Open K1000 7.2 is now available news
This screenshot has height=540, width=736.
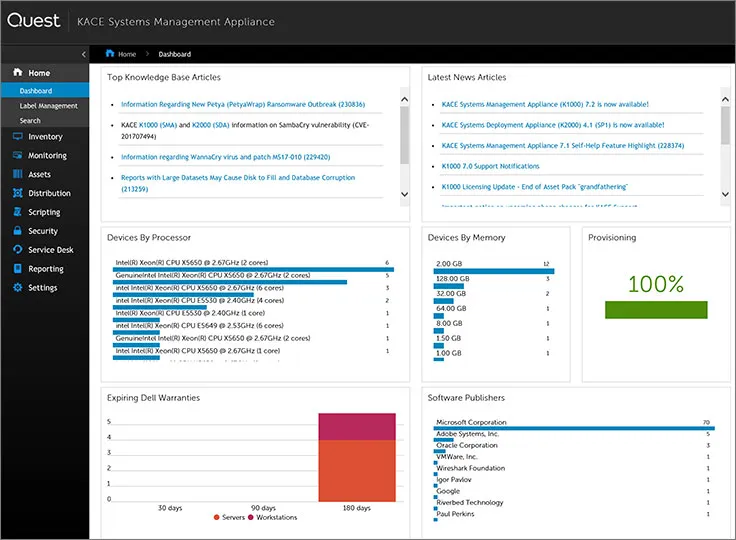pyautogui.click(x=545, y=104)
